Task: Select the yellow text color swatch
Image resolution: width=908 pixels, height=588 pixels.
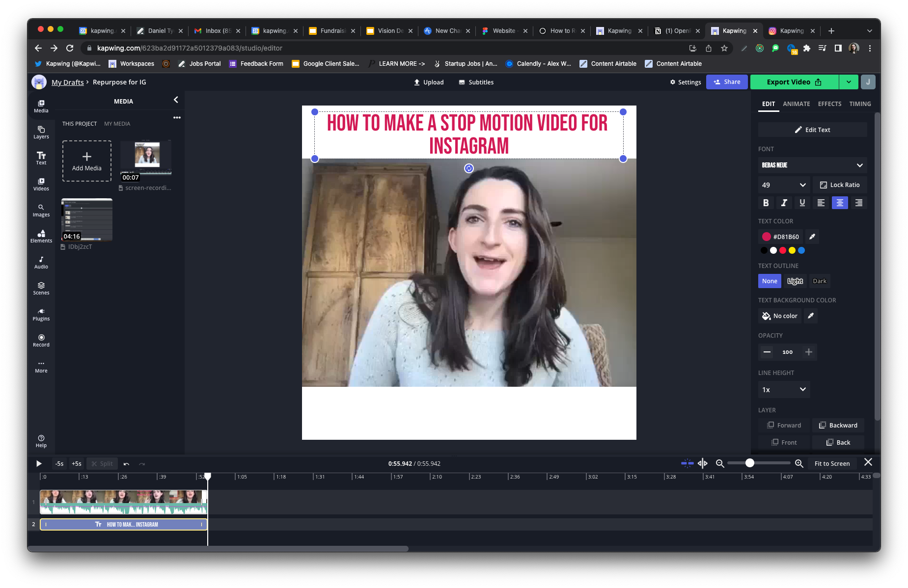Action: [792, 250]
